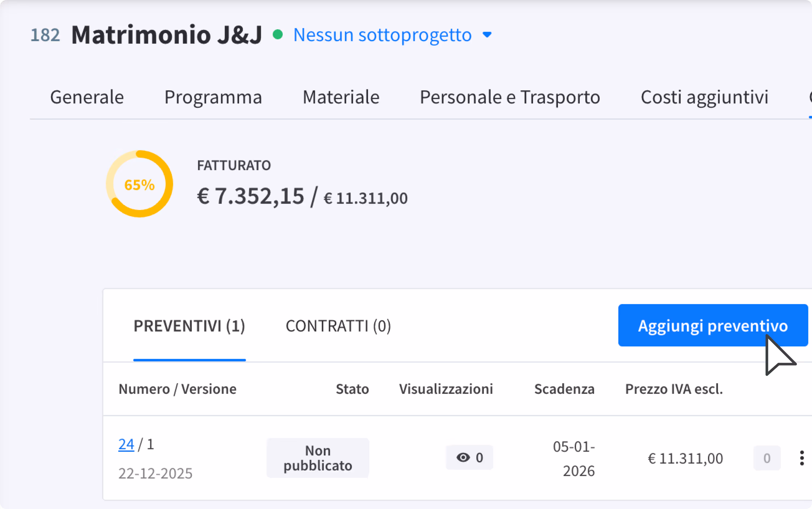This screenshot has width=812, height=509.
Task: Show the PREVENTIVI (1) tab
Action: pos(189,326)
